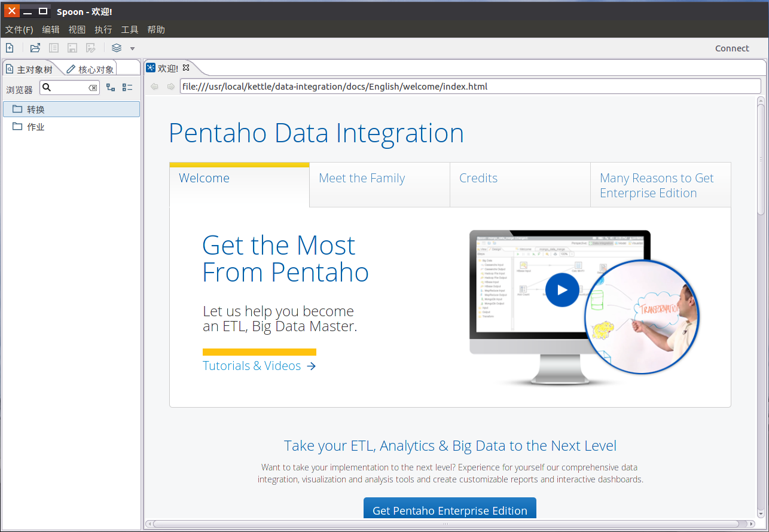Select the Welcome page tab
769x532 pixels.
point(239,185)
